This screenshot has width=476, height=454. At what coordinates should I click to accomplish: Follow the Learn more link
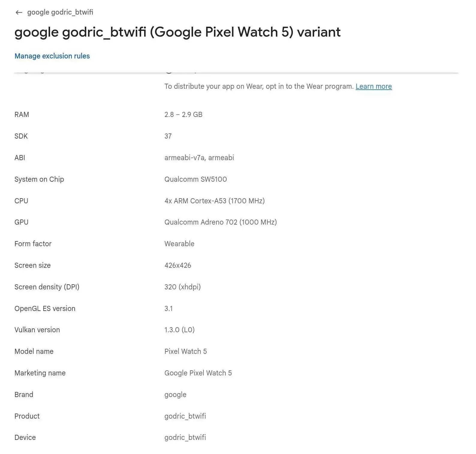click(373, 86)
